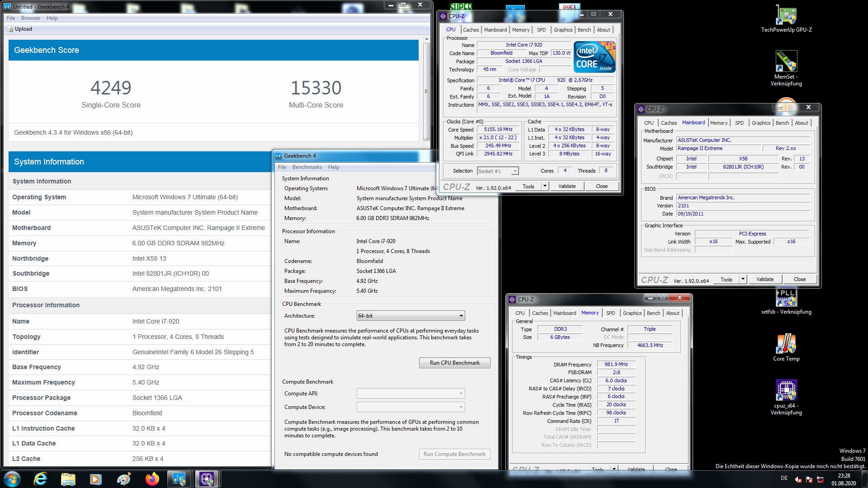Image resolution: width=868 pixels, height=488 pixels.
Task: Open the Caches tab in the CPU-Z Memory window
Action: point(540,313)
